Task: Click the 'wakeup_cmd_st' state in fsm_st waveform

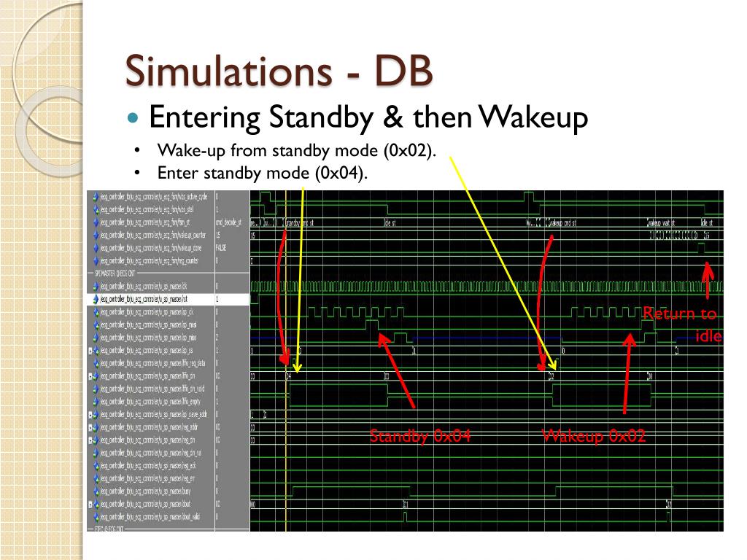Action: click(562, 223)
